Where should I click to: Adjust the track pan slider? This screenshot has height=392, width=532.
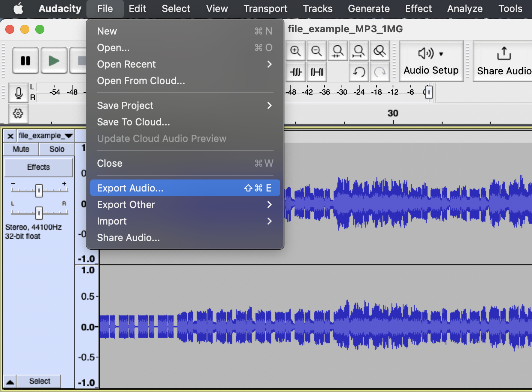[39, 213]
